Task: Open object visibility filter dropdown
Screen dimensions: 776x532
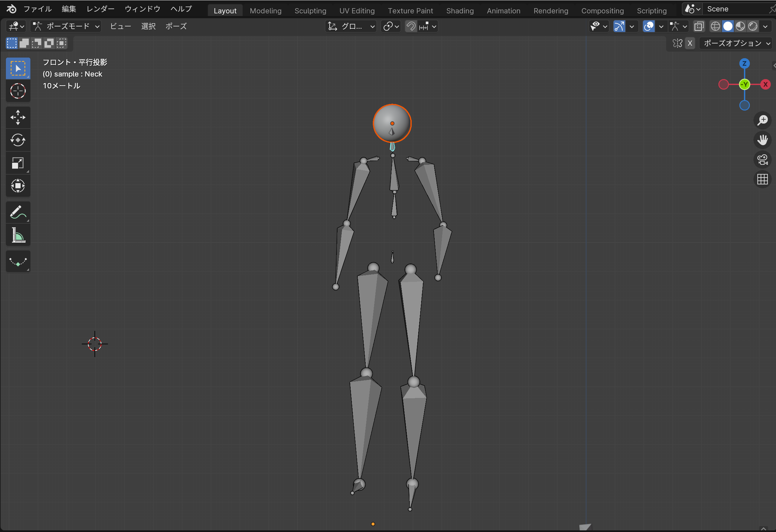Action: 599,26
